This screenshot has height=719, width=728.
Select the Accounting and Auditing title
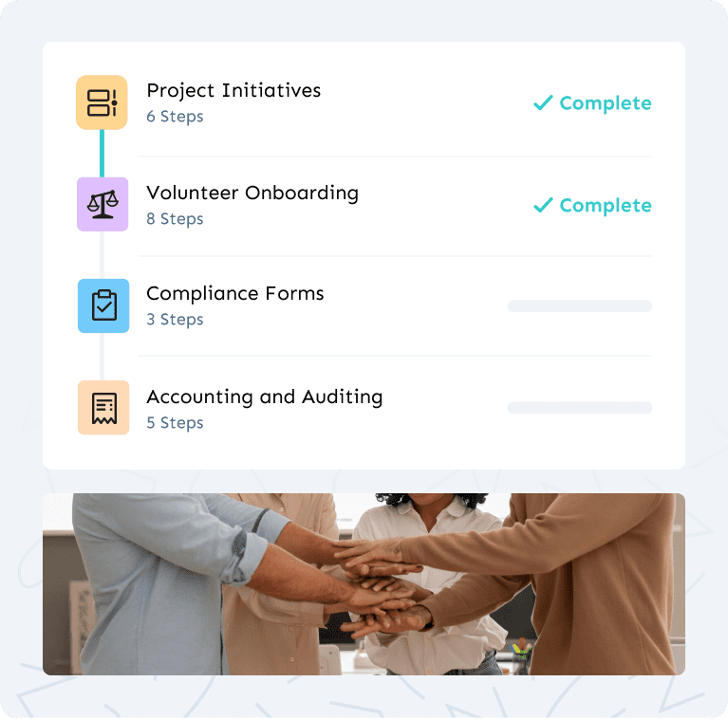(265, 396)
